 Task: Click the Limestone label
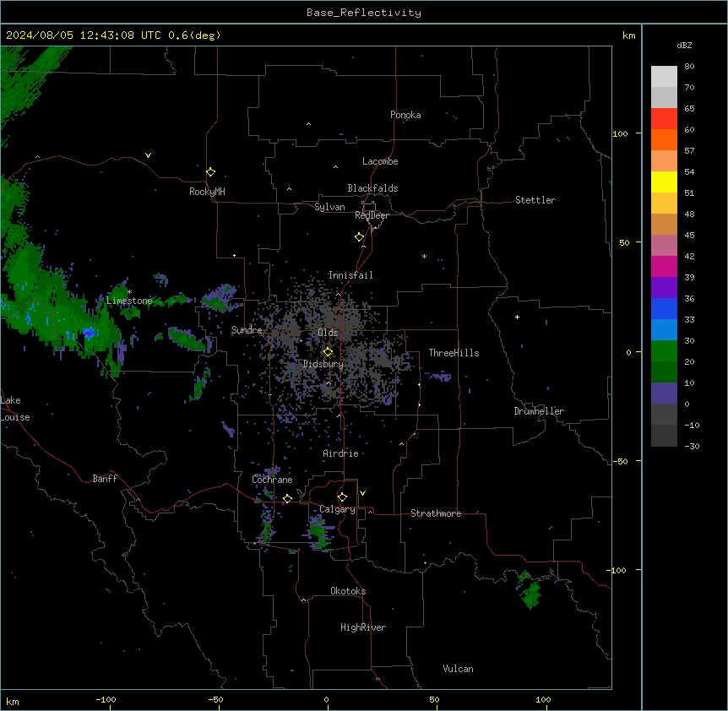pyautogui.click(x=129, y=301)
